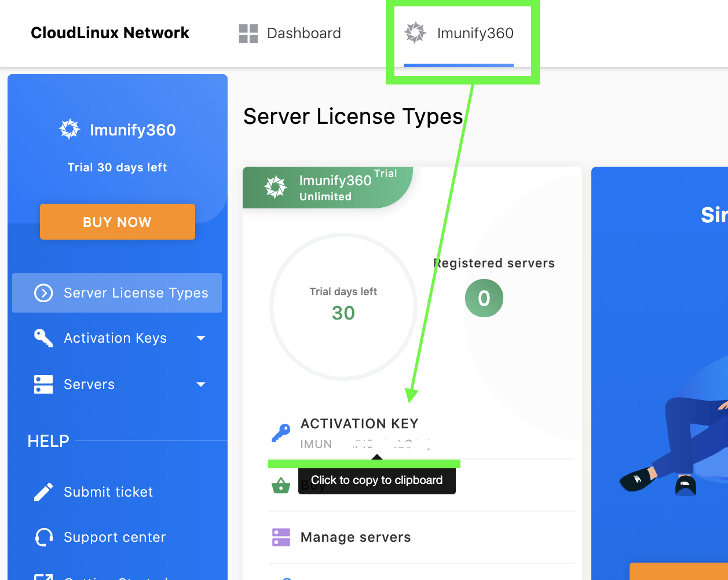Switch to the Imunify360 tab

coord(475,34)
